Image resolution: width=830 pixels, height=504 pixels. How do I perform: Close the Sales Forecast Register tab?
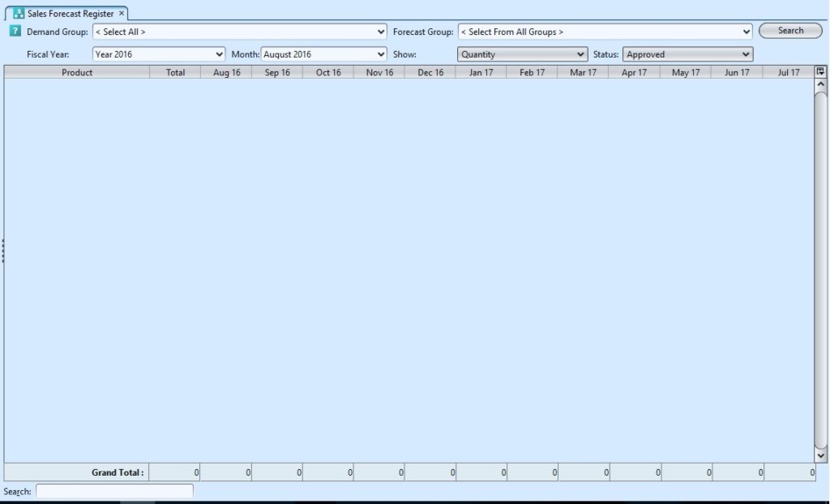pos(122,13)
